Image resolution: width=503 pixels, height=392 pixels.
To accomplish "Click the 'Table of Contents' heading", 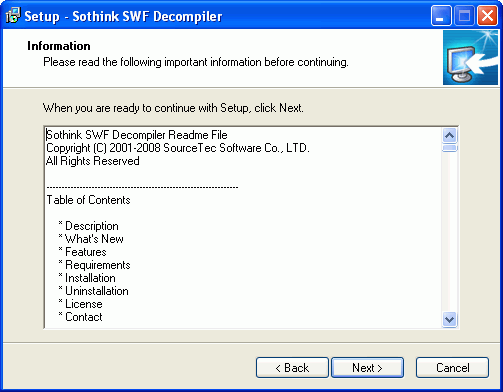I will point(88,200).
